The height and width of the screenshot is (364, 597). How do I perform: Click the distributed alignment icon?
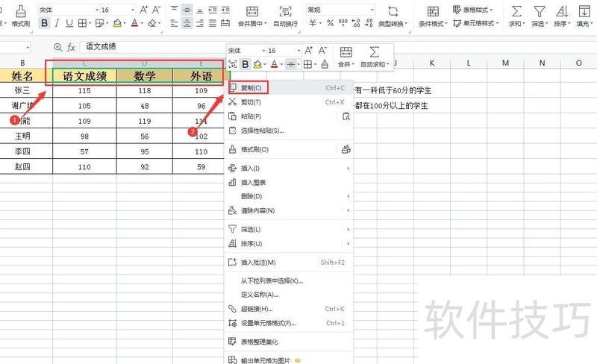pyautogui.click(x=225, y=24)
